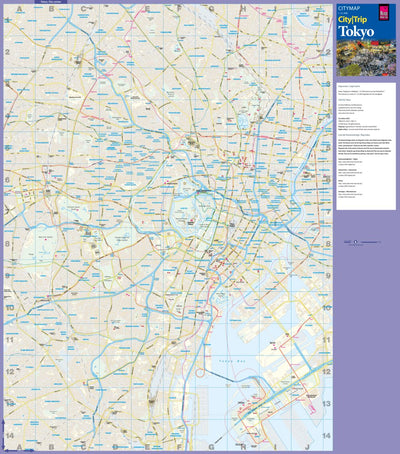Click grid number 13 on the right edge

tap(327, 403)
